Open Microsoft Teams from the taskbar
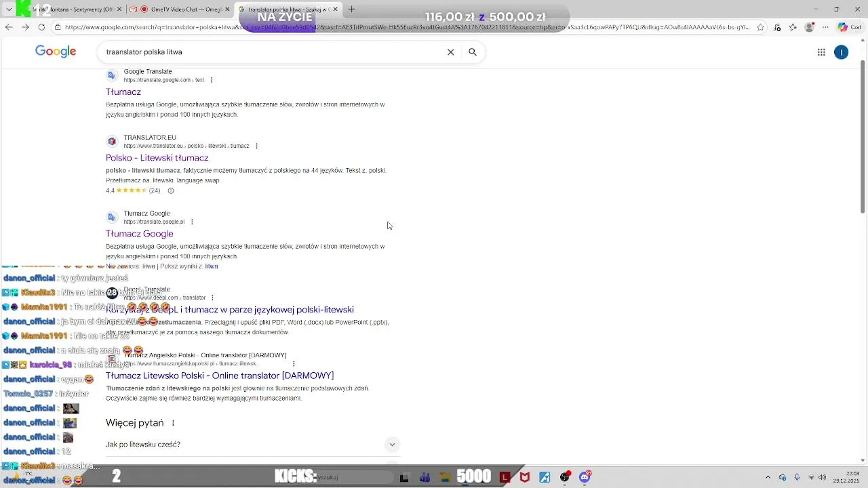The image size is (868, 488). [425, 477]
